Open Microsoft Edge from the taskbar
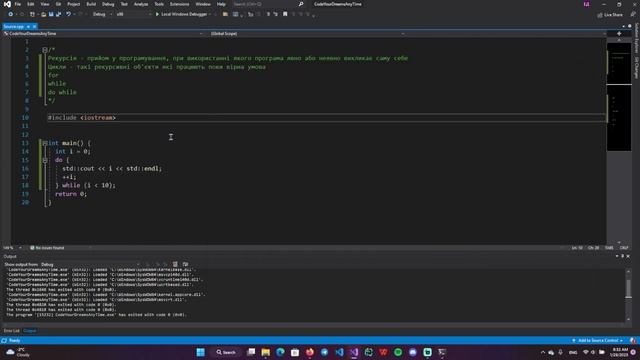The height and width of the screenshot is (360, 640). point(280,352)
